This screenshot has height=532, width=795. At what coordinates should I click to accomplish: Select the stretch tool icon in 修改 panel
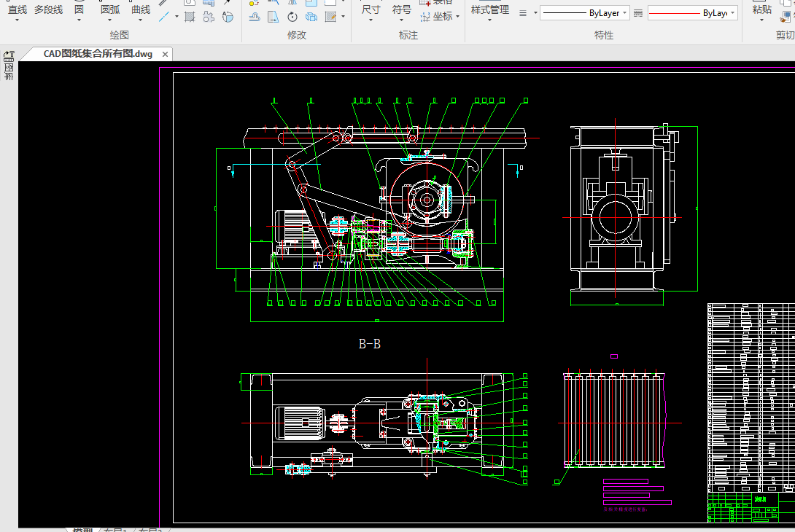click(x=273, y=17)
